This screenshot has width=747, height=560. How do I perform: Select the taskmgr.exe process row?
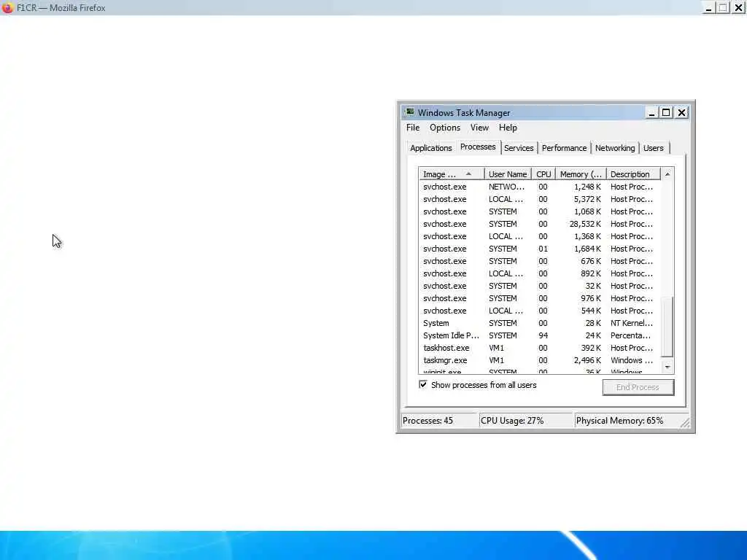[x=540, y=360]
